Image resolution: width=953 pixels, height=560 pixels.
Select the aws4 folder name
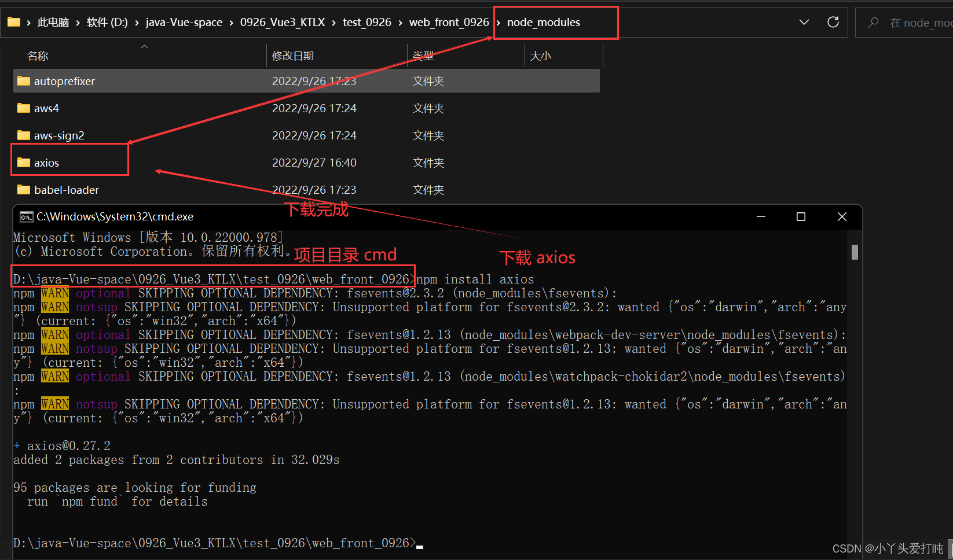pyautogui.click(x=46, y=109)
